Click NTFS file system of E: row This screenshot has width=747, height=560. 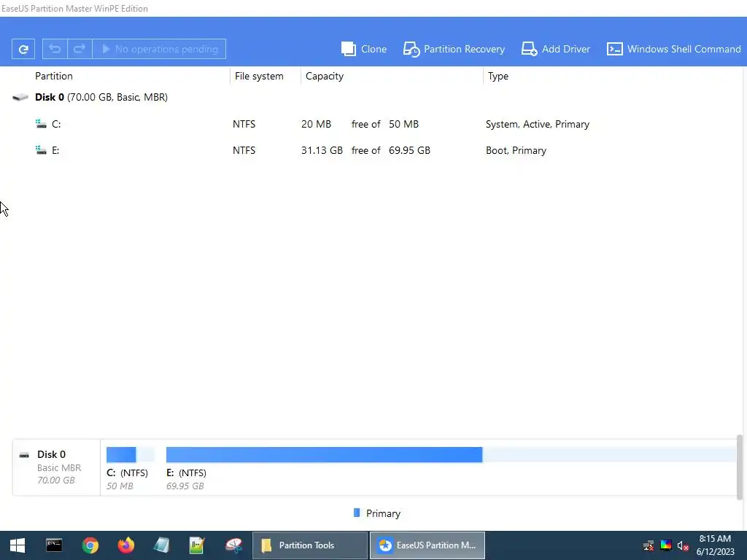pyautogui.click(x=244, y=150)
